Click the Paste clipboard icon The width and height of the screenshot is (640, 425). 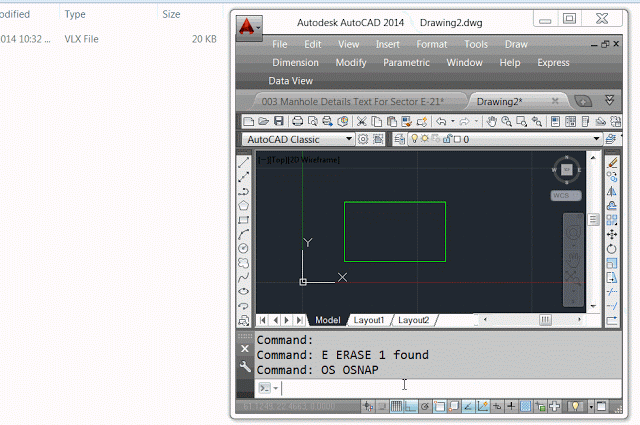click(x=391, y=121)
